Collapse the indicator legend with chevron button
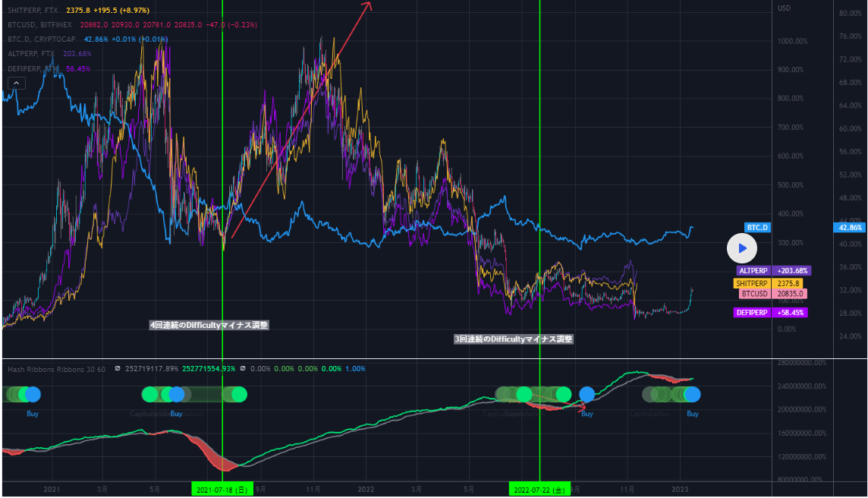This screenshot has height=498, width=868. click(16, 84)
